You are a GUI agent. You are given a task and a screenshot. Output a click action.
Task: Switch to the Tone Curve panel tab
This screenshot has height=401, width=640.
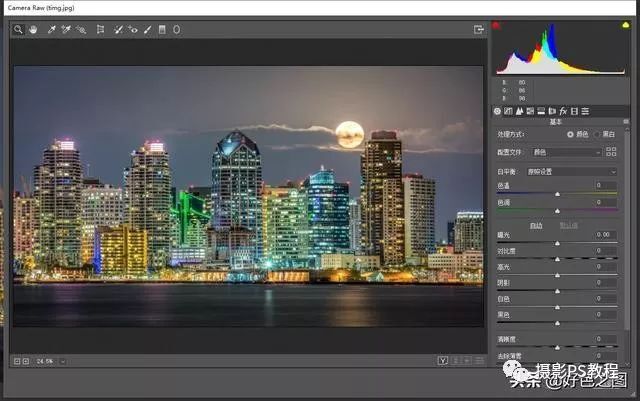[x=509, y=110]
